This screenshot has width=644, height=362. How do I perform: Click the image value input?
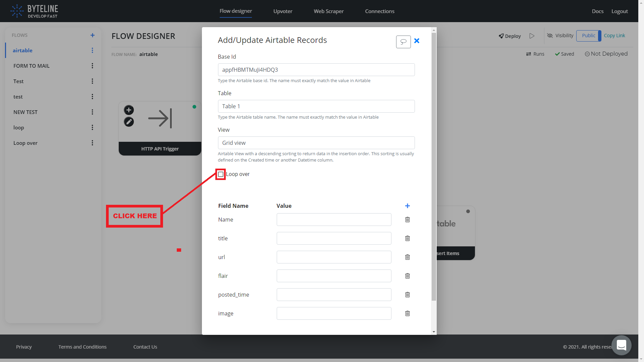pyautogui.click(x=334, y=313)
